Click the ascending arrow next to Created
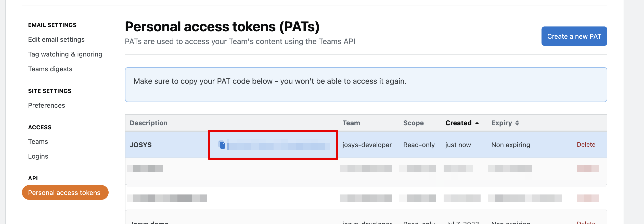This screenshot has height=224, width=644. pyautogui.click(x=477, y=123)
